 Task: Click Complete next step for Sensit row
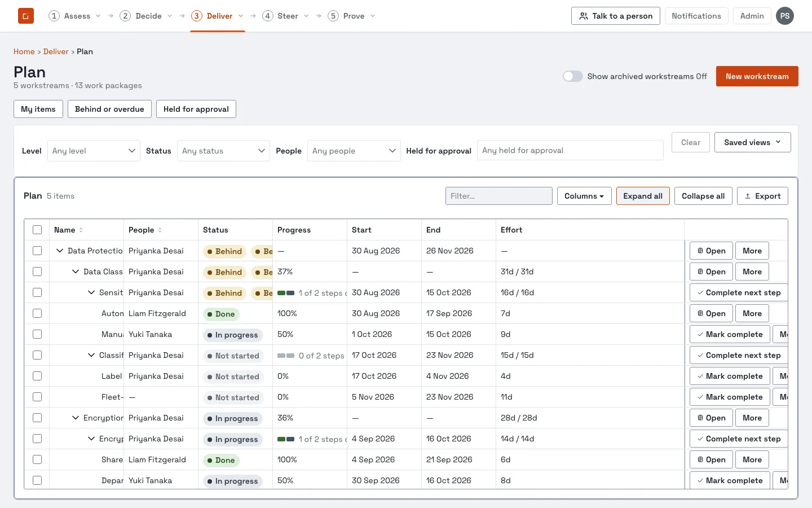(x=739, y=292)
